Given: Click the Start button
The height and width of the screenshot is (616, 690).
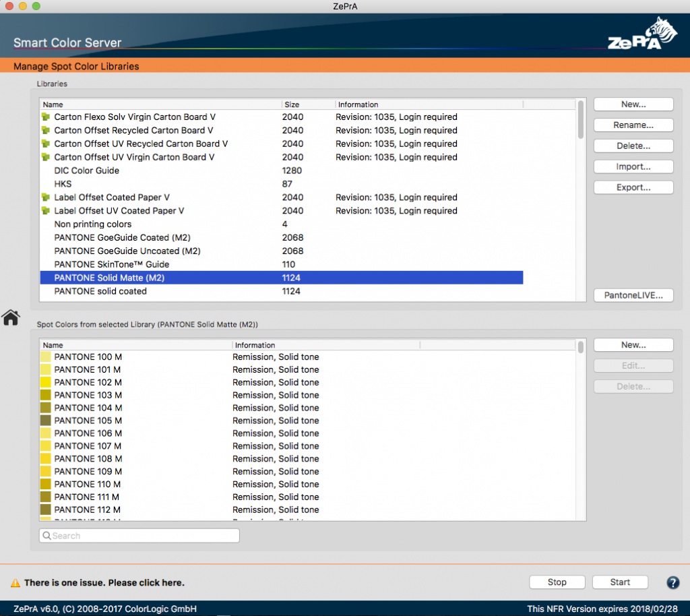Looking at the screenshot, I should click(x=620, y=582).
